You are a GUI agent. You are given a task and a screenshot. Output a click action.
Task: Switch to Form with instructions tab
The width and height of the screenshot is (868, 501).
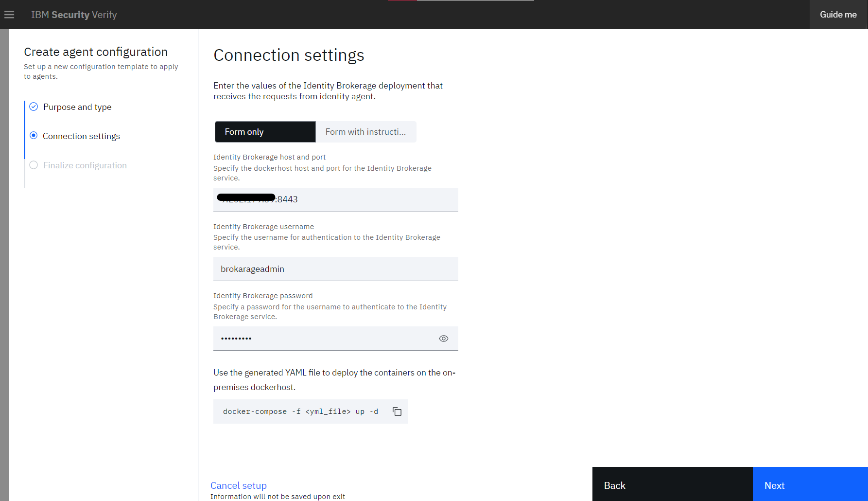coord(366,132)
